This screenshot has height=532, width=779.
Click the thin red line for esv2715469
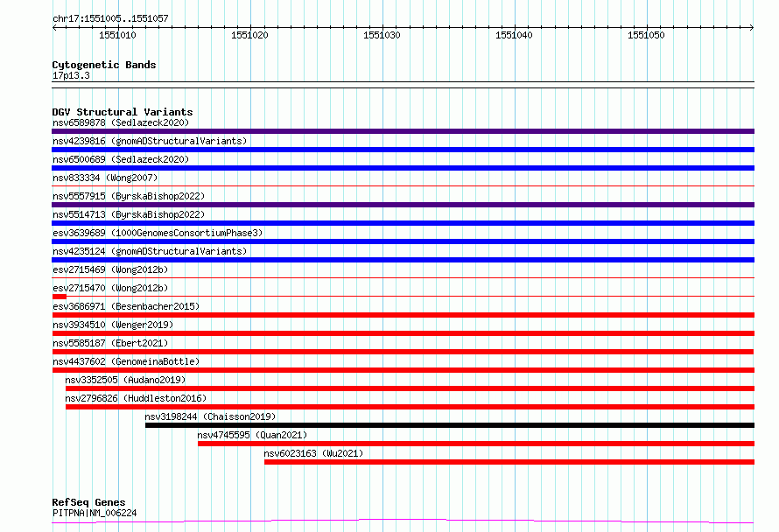(x=403, y=278)
